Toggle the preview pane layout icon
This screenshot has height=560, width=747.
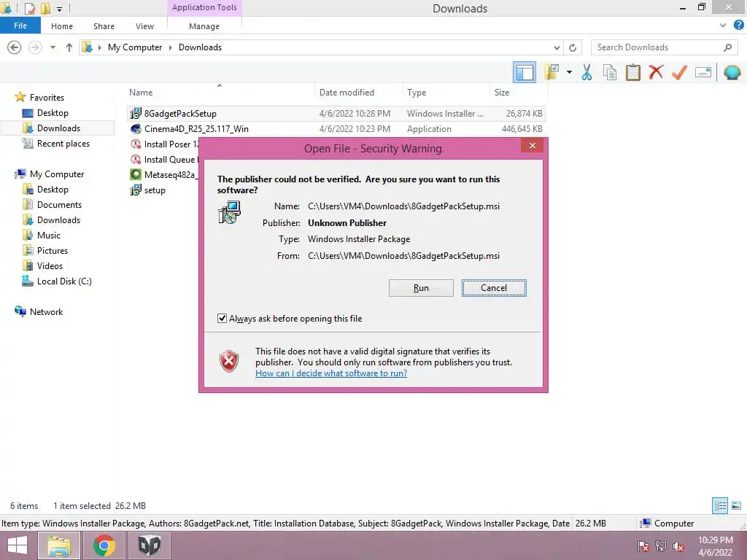(x=525, y=72)
